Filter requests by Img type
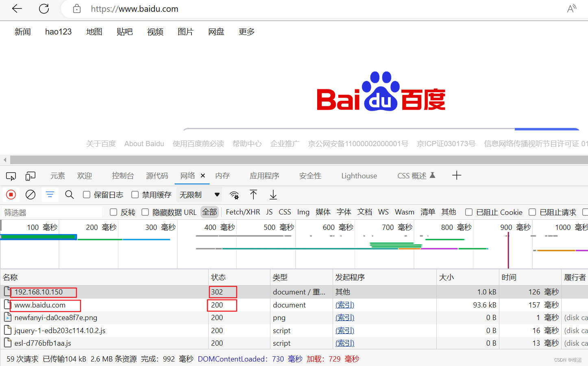This screenshot has height=366, width=588. coord(303,212)
